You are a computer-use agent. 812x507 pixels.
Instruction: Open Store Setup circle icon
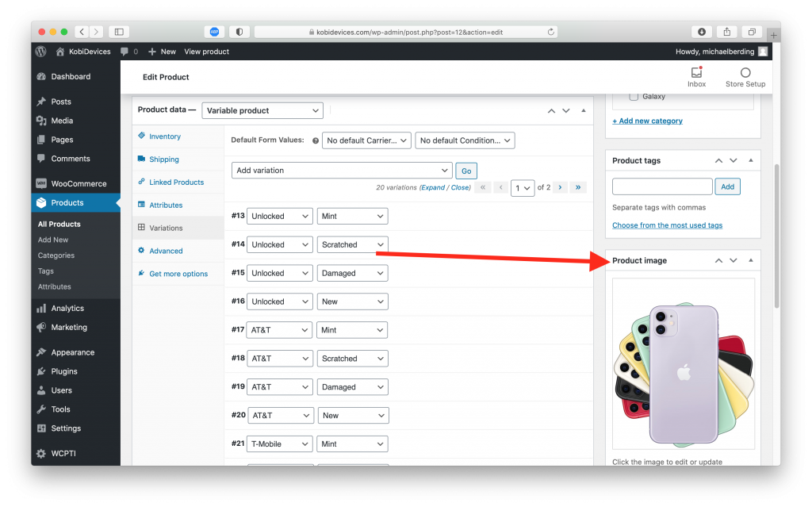[x=745, y=77]
